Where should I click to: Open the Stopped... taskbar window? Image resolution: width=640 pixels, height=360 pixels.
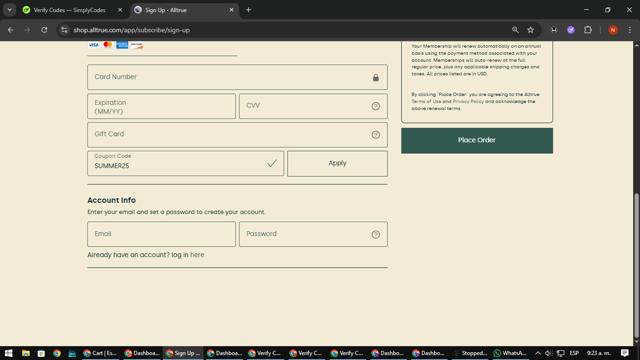click(x=470, y=353)
